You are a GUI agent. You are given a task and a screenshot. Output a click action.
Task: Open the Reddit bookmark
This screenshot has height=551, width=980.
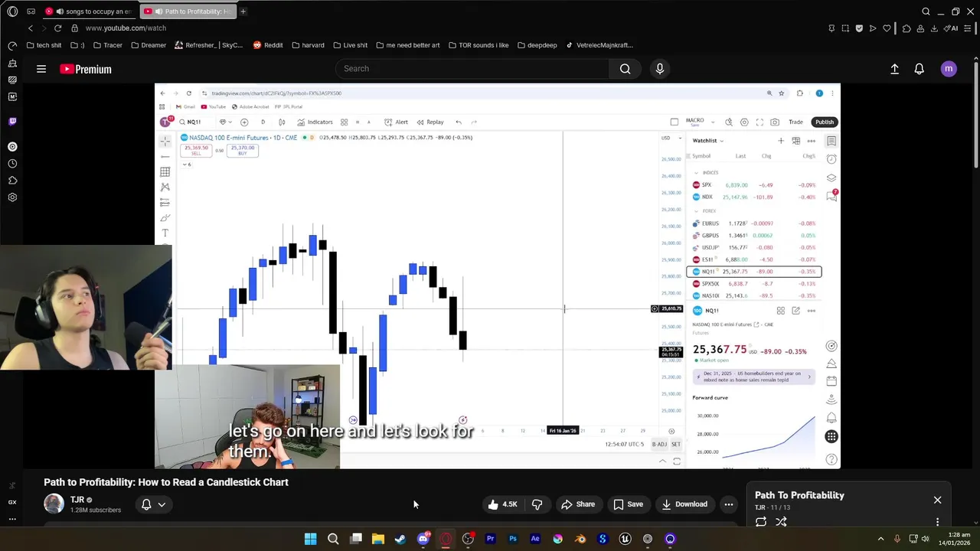pos(268,45)
